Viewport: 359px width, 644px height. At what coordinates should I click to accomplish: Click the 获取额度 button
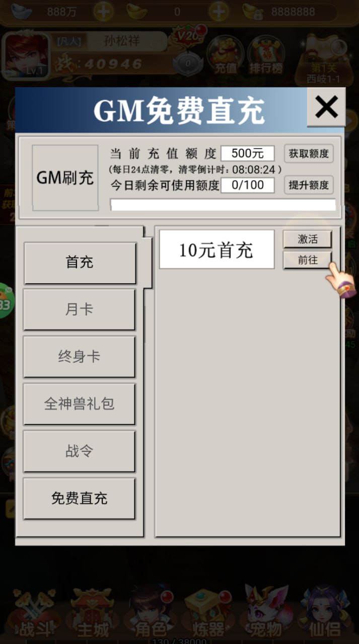pos(309,153)
